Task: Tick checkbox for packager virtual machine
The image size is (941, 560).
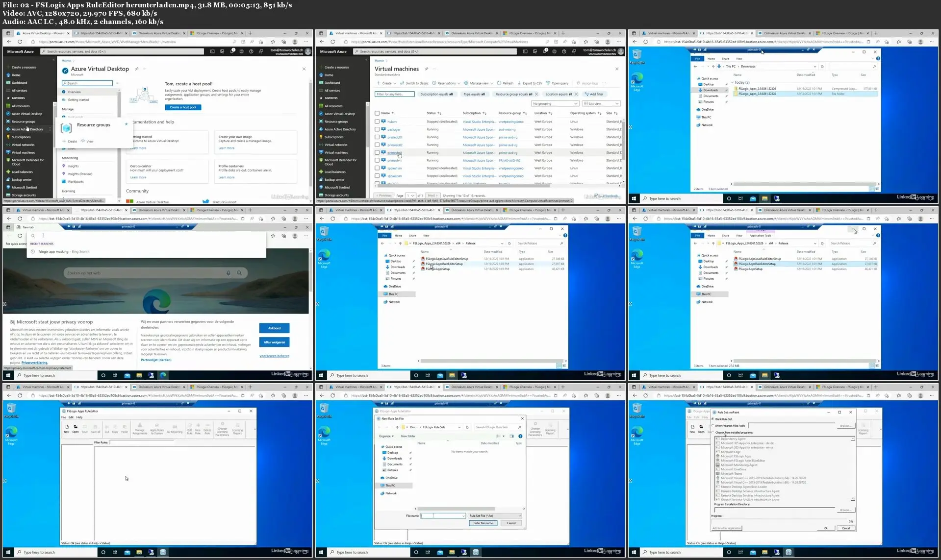Action: point(377,129)
